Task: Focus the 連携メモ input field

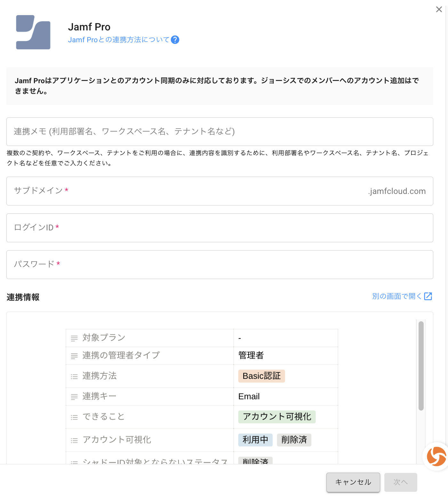Action: [x=220, y=132]
